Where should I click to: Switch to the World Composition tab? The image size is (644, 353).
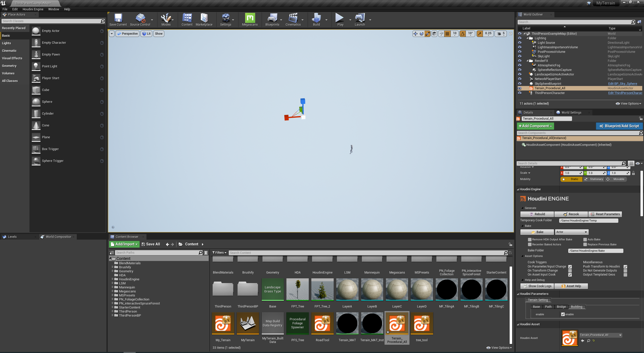[58, 237]
